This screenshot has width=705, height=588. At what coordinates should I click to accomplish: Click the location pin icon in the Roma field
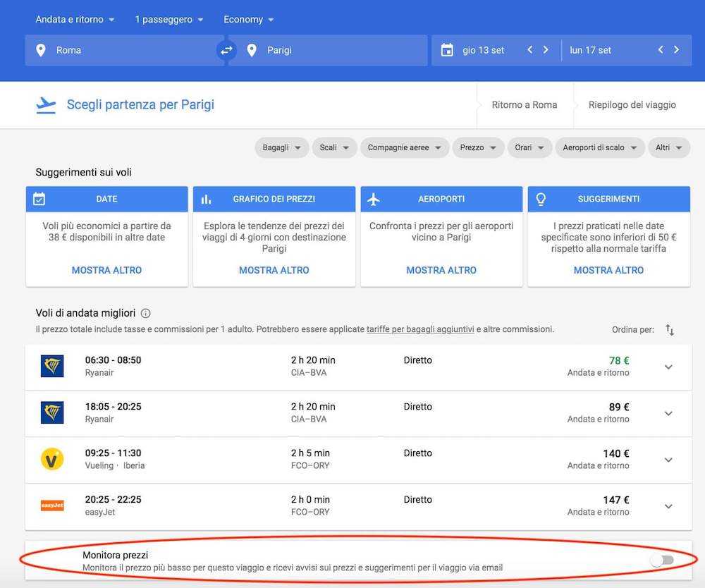click(x=40, y=50)
